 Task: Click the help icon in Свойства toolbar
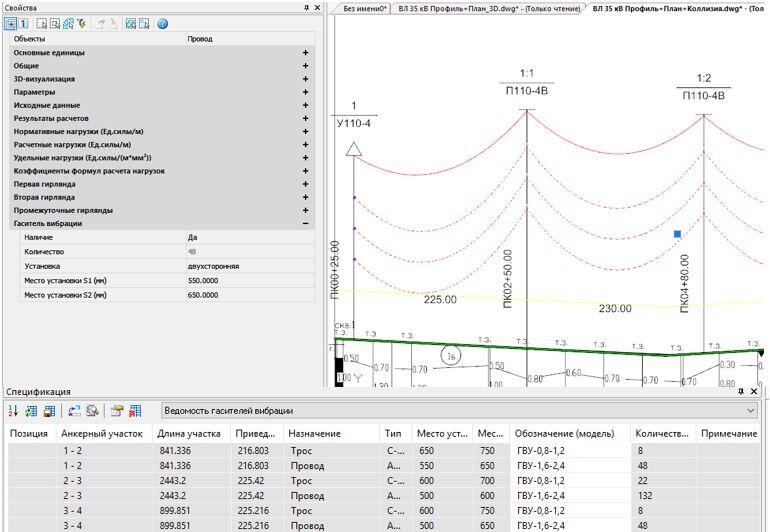pyautogui.click(x=162, y=23)
